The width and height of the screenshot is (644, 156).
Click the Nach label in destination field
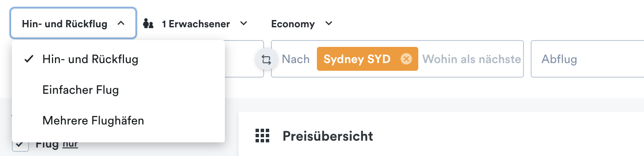pos(296,59)
